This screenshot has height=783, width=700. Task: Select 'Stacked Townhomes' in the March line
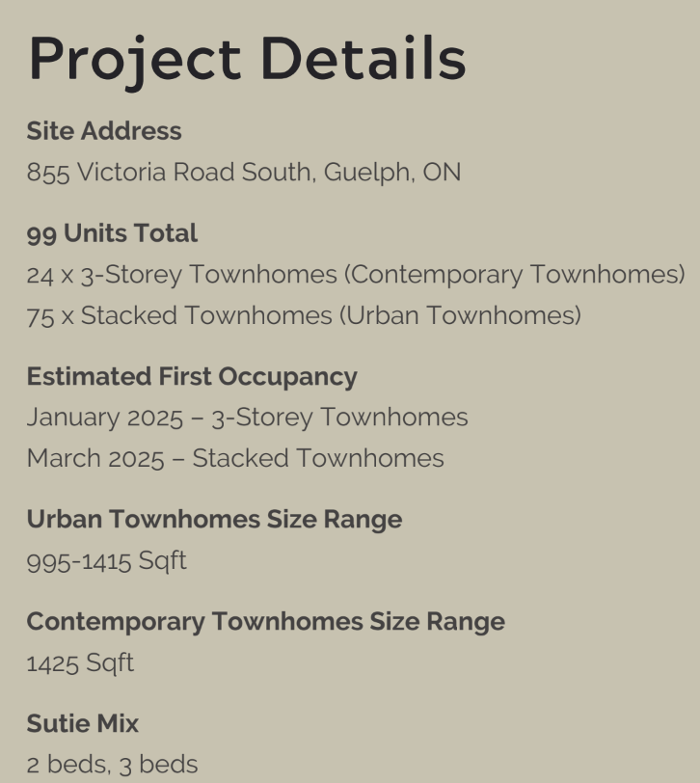[318, 458]
